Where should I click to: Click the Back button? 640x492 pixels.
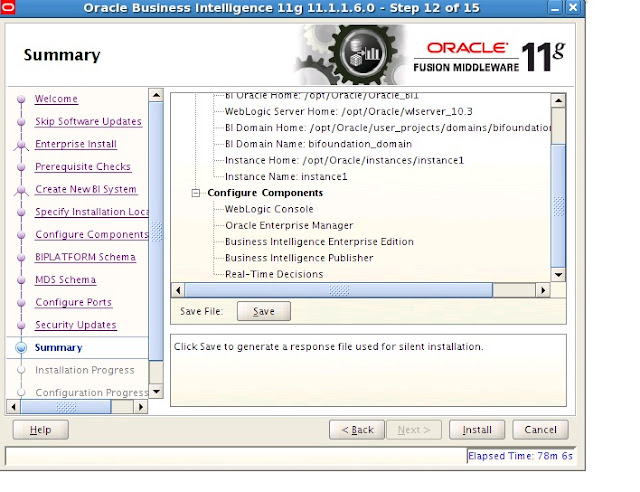[357, 430]
